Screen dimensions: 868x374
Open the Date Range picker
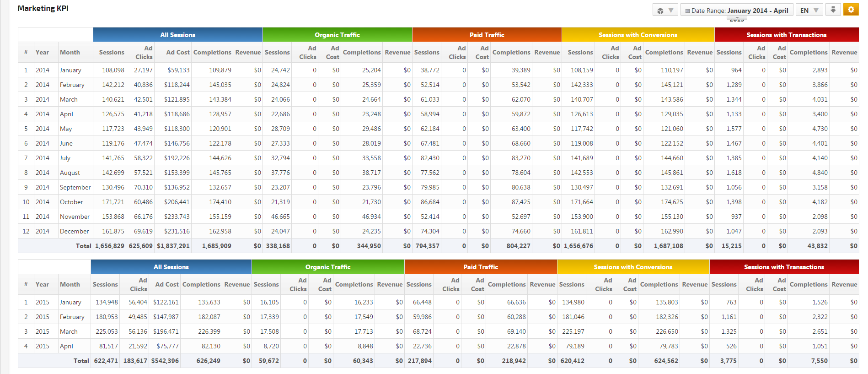click(x=736, y=10)
